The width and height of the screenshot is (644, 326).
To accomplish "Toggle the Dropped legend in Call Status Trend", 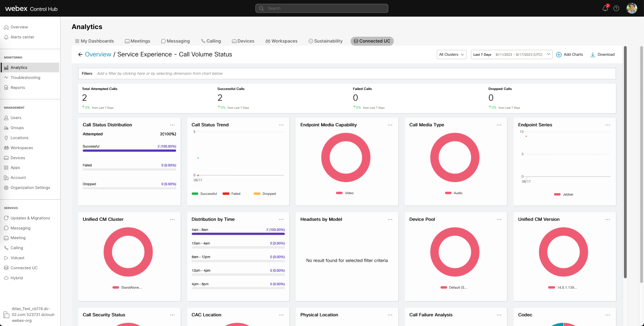I will [x=265, y=194].
